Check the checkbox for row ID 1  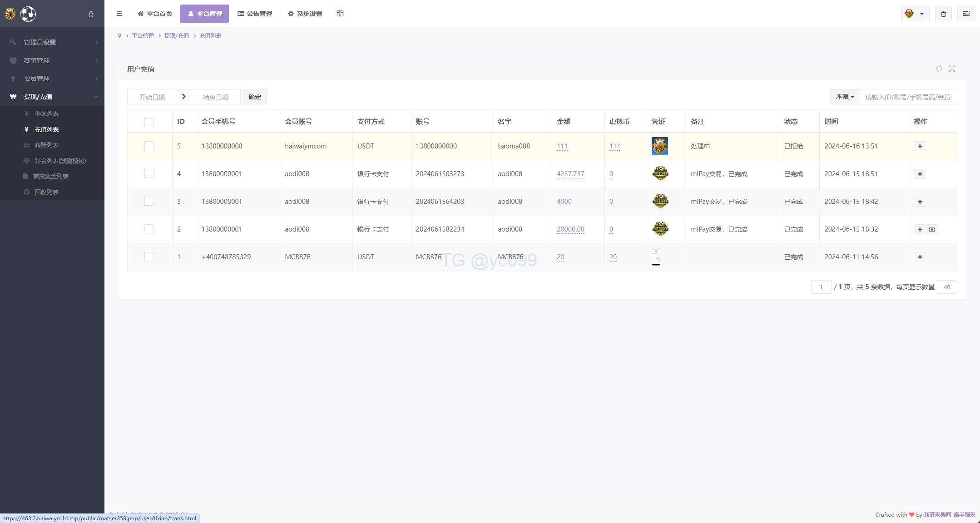tap(149, 257)
